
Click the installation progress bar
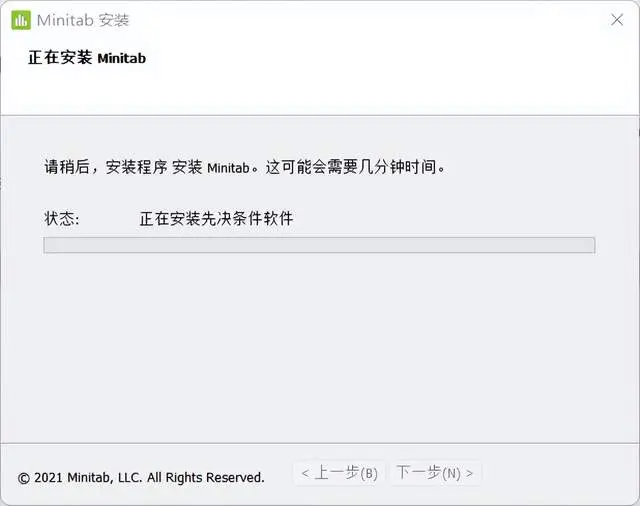point(319,245)
